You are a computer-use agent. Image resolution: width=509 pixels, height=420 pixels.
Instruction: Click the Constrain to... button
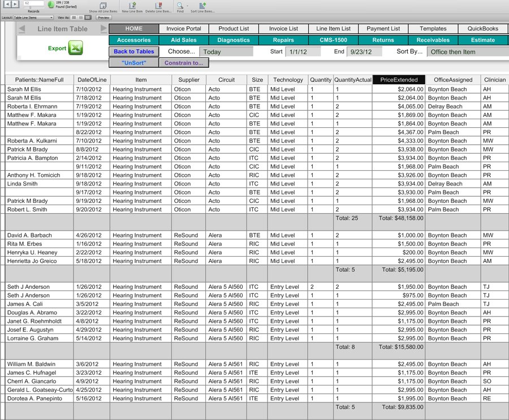pyautogui.click(x=184, y=63)
